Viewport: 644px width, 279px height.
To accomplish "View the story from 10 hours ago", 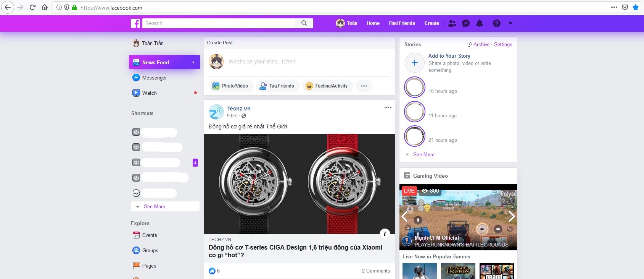I will click(x=415, y=87).
